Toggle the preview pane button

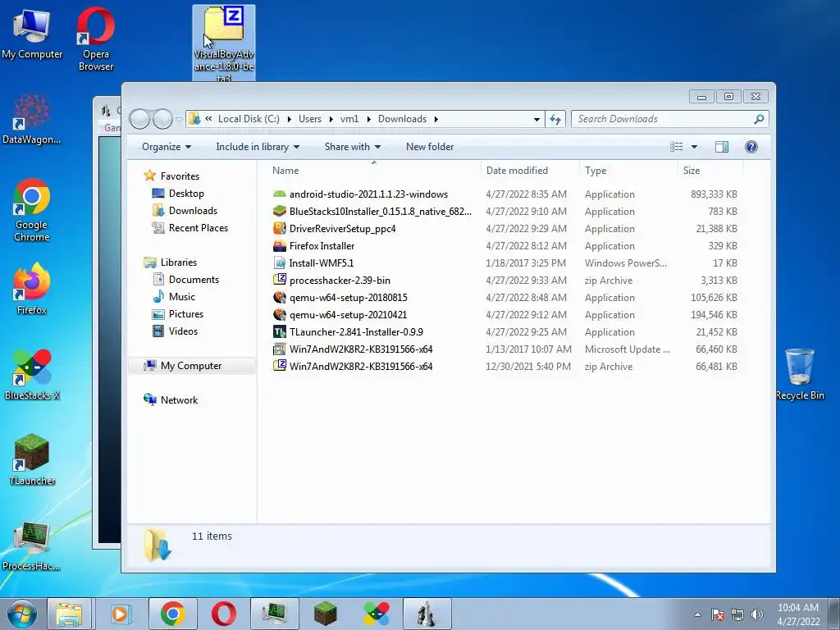[722, 147]
